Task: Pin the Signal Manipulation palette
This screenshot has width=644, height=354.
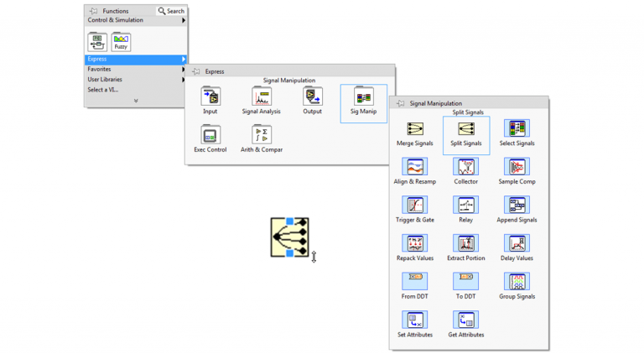Action: (x=400, y=103)
